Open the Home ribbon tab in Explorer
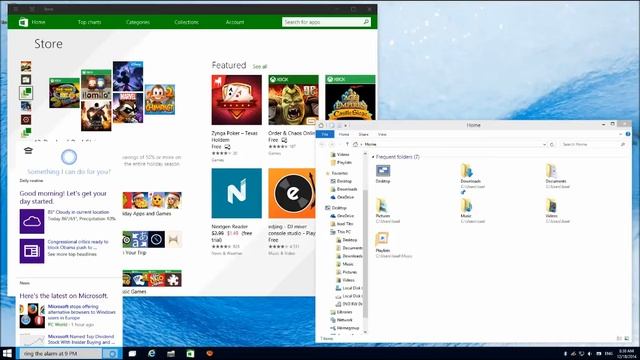The height and width of the screenshot is (360, 640). pos(344,134)
